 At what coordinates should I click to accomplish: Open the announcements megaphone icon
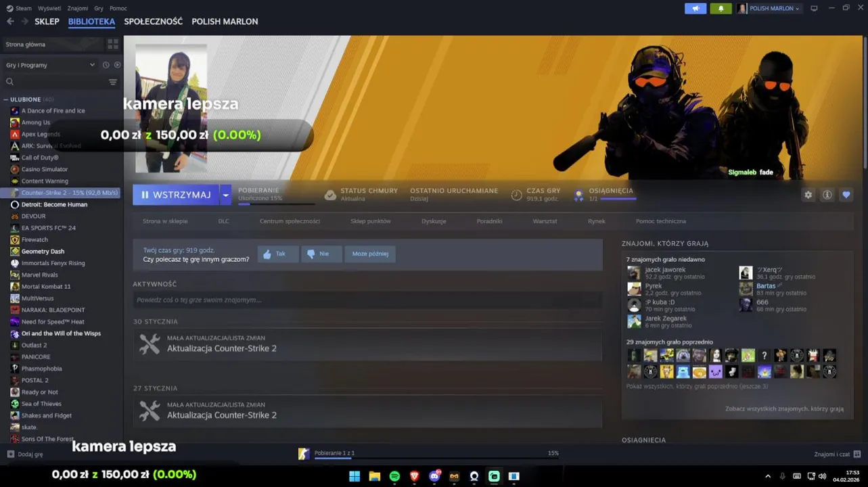pos(695,8)
